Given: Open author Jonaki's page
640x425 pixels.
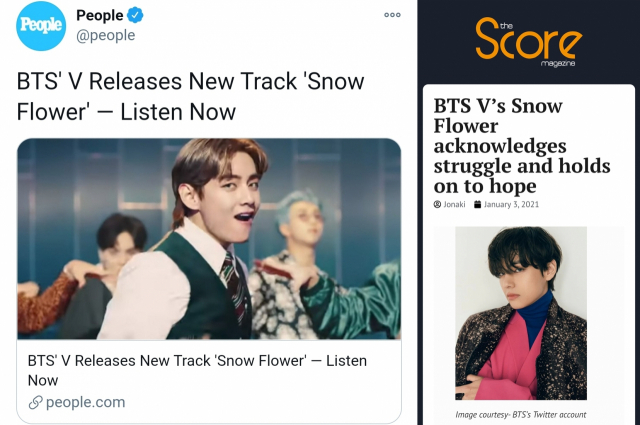Looking at the screenshot, I should pyautogui.click(x=454, y=204).
